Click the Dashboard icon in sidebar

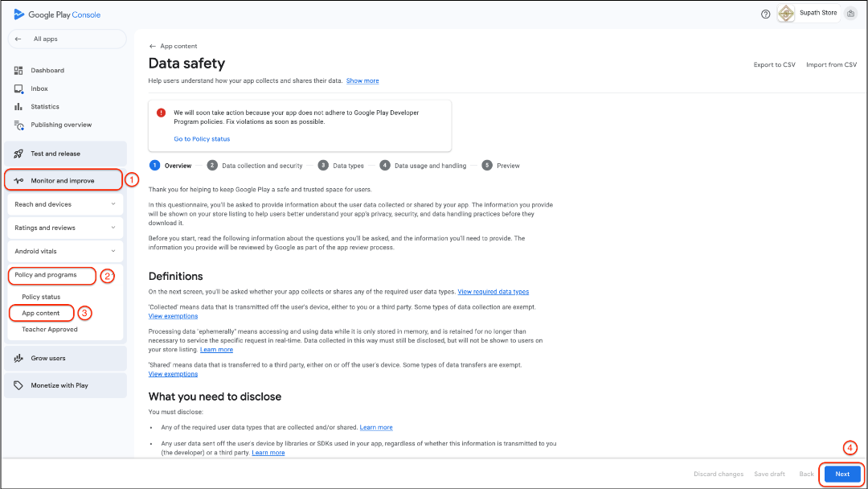click(x=18, y=71)
